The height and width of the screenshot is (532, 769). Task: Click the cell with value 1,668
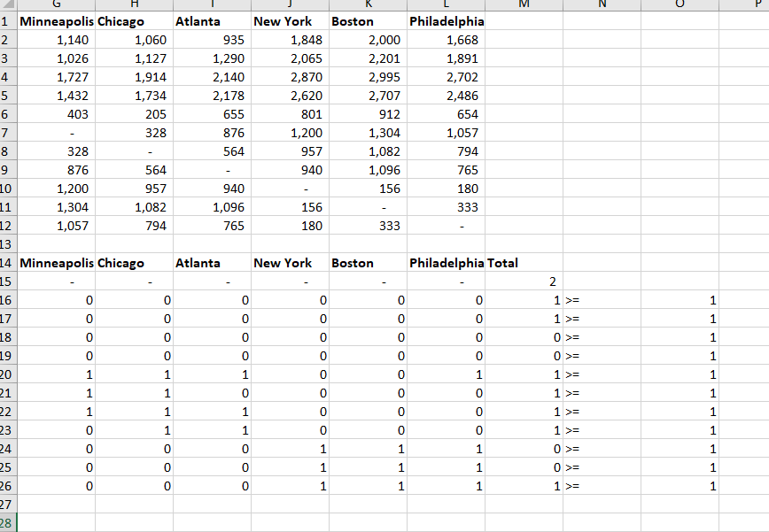pyautogui.click(x=446, y=40)
